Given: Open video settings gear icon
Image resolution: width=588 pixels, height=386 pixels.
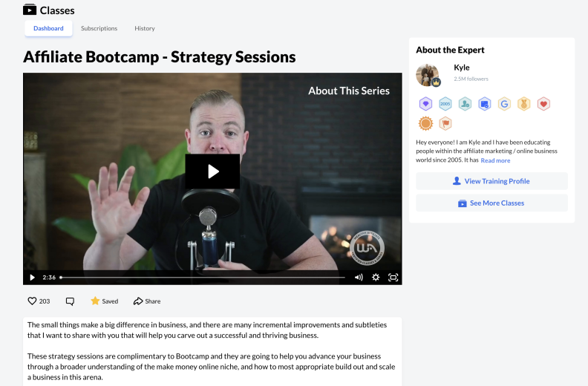Looking at the screenshot, I should (x=376, y=277).
